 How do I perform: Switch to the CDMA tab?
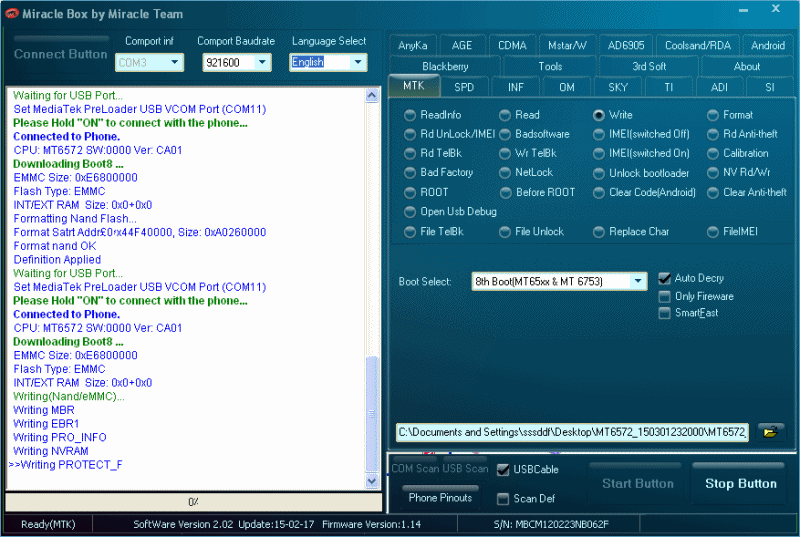pyautogui.click(x=512, y=45)
